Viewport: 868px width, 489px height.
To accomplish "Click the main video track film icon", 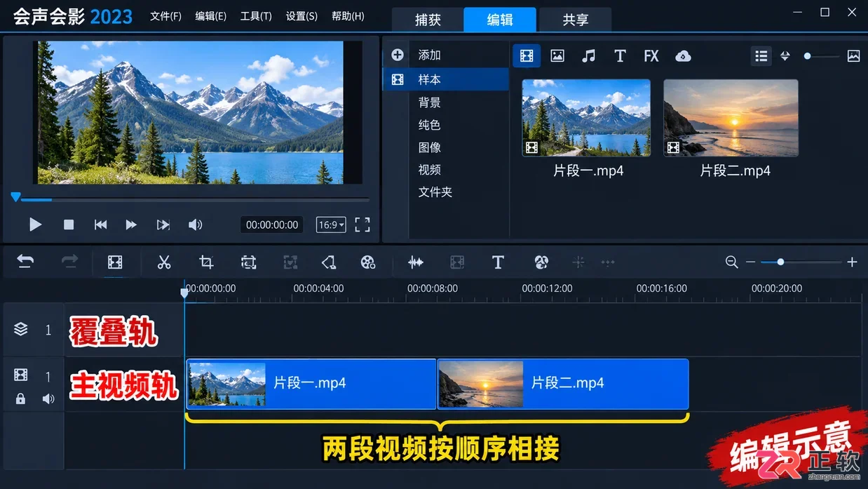I will (21, 375).
